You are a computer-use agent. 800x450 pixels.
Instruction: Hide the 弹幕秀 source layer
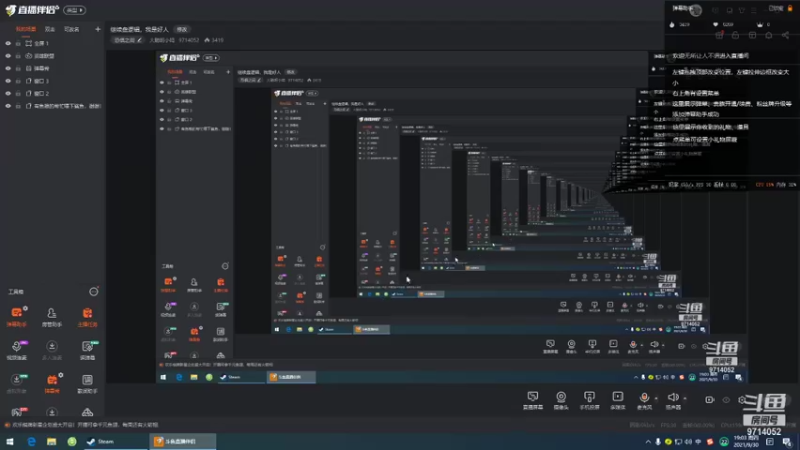pyautogui.click(x=8, y=68)
